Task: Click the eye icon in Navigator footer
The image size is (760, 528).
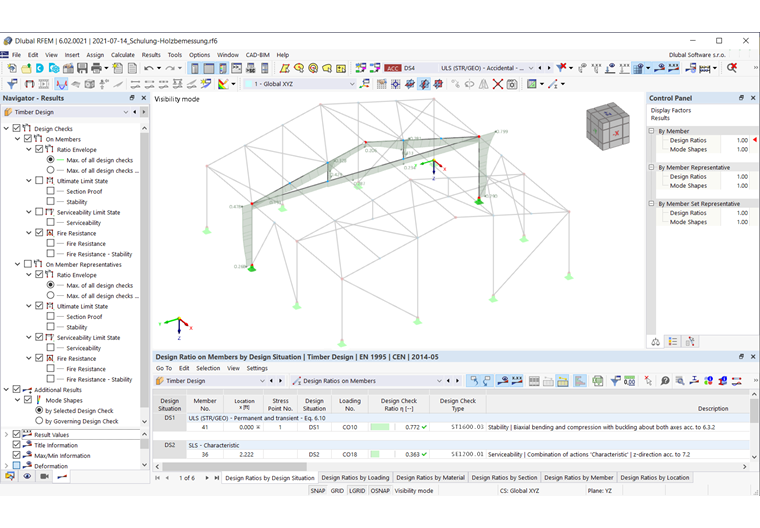Action: [x=27, y=477]
